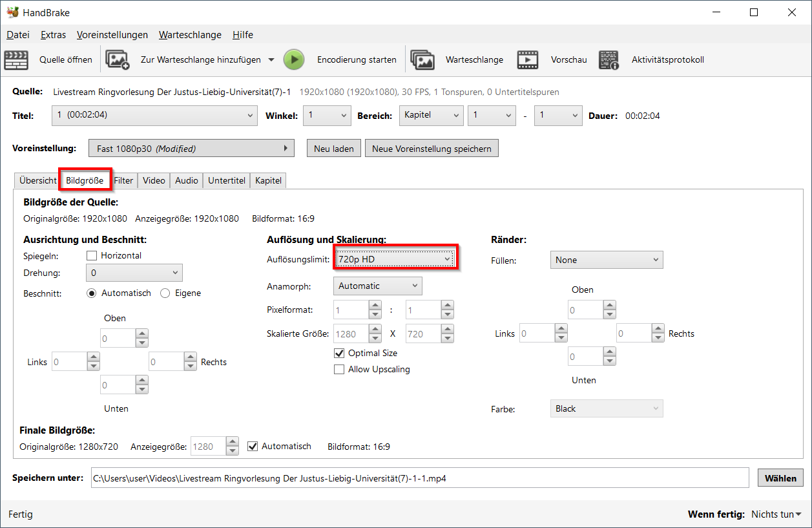The image size is (812, 528).
Task: Enable the Horizontal mirror checkbox
Action: 92,256
